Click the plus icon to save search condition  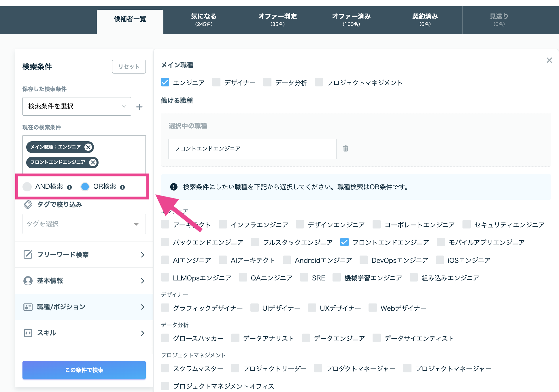pyautogui.click(x=139, y=107)
